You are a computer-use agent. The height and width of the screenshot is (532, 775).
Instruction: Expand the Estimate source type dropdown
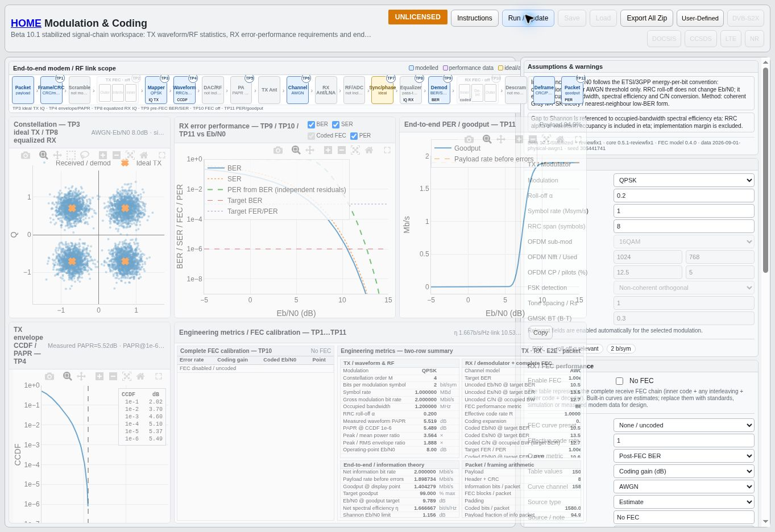coord(684,502)
